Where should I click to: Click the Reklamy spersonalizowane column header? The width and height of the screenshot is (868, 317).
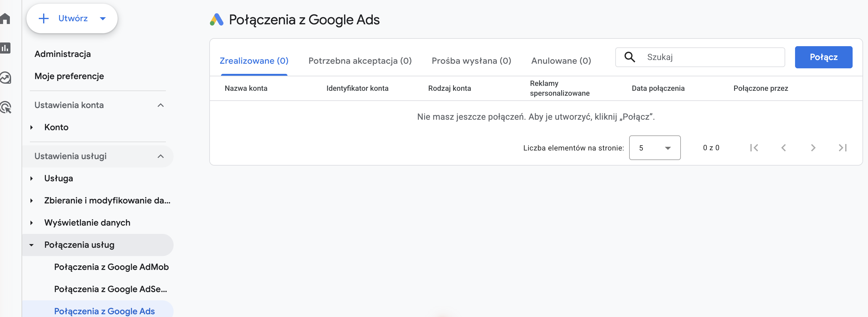[x=560, y=88]
